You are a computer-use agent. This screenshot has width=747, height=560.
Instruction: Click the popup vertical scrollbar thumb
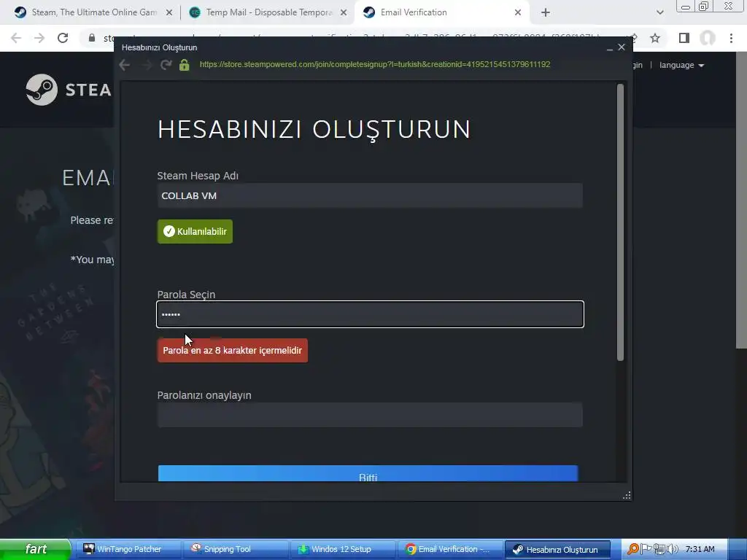point(620,222)
